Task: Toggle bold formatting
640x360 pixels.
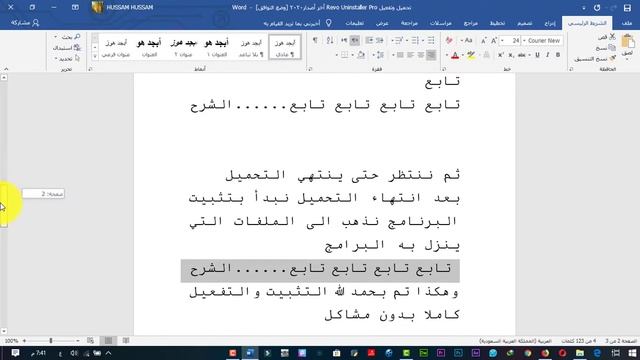Action: [558, 55]
